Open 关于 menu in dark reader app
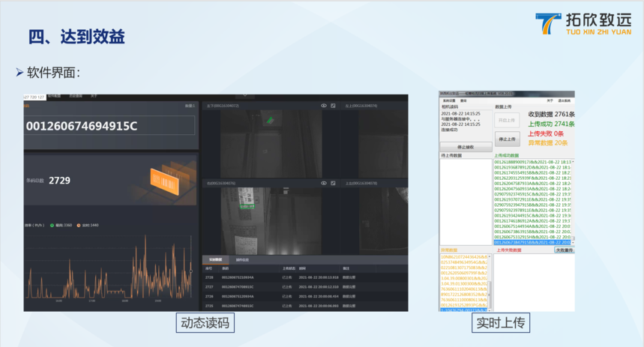 (x=94, y=96)
